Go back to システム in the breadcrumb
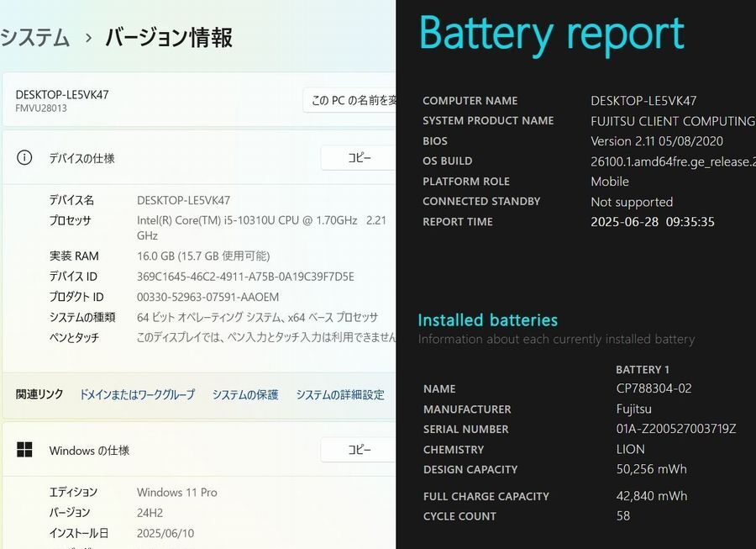This screenshot has width=756, height=549. [x=34, y=38]
